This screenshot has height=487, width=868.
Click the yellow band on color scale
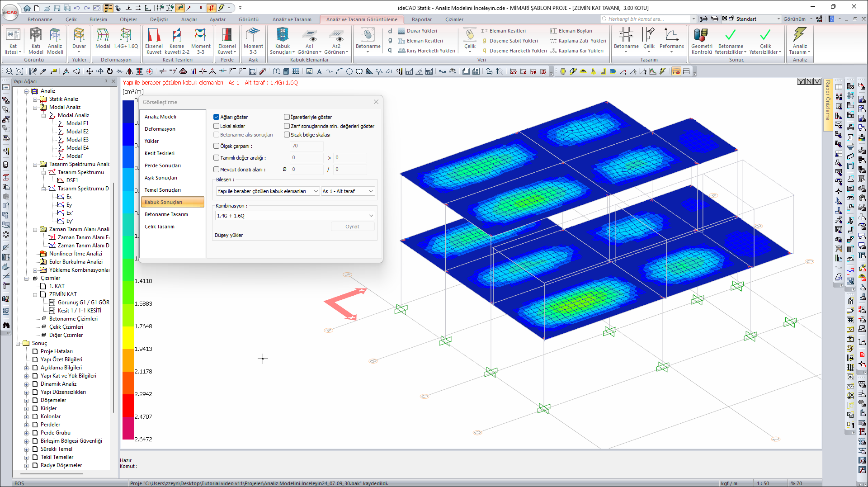click(128, 337)
